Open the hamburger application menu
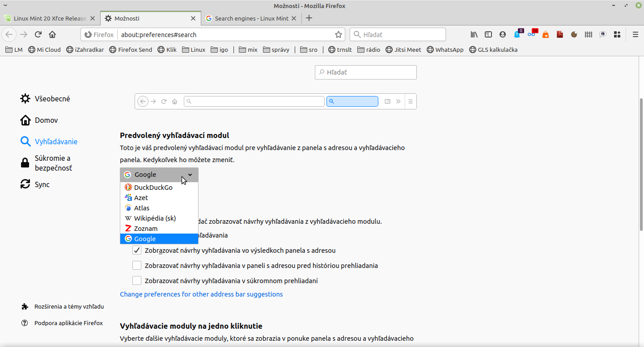The image size is (644, 347). (635, 34)
